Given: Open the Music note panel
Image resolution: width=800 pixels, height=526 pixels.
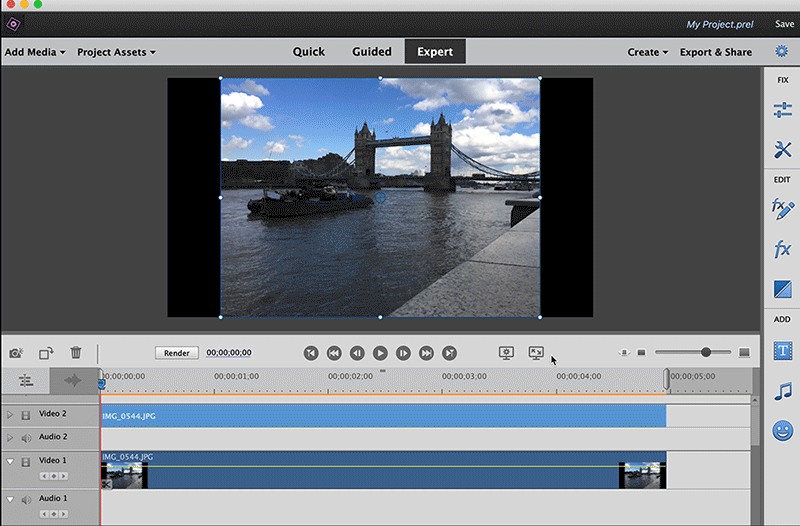Looking at the screenshot, I should pos(782,391).
